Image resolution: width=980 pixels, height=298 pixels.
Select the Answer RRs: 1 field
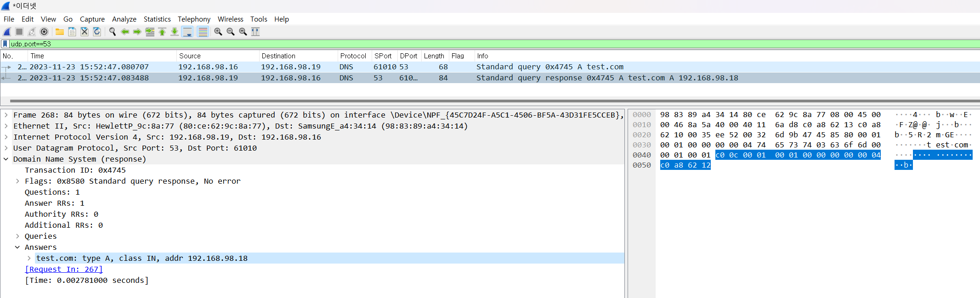tap(55, 203)
